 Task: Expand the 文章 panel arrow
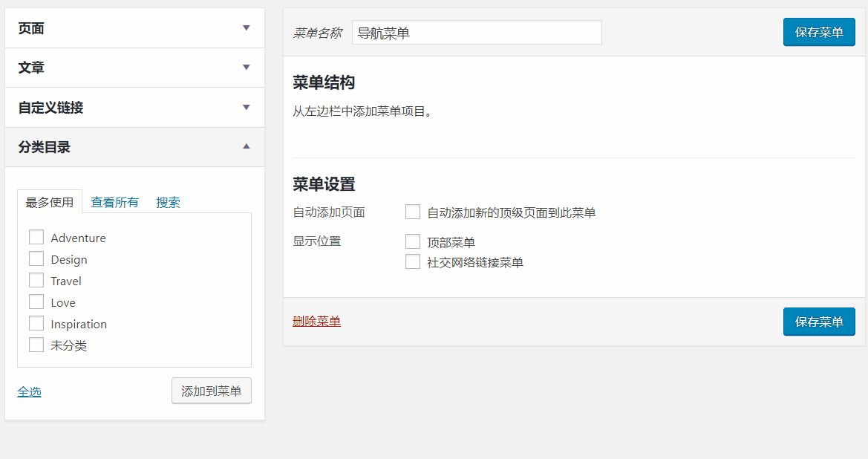(247, 68)
